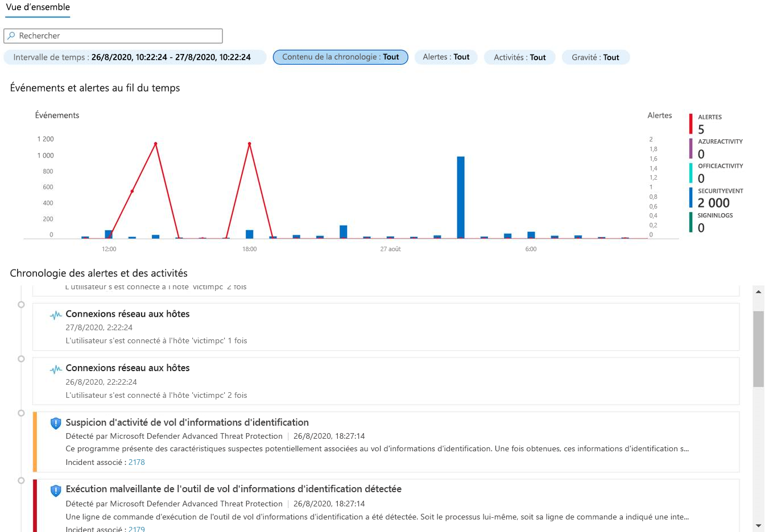
Task: Click second red alert peak at 18:00
Action: click(x=249, y=144)
